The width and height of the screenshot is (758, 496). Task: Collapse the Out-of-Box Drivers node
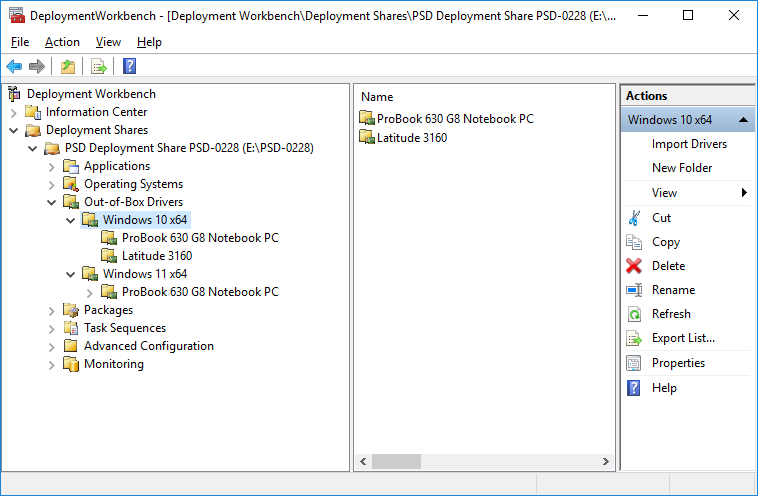[x=52, y=202]
